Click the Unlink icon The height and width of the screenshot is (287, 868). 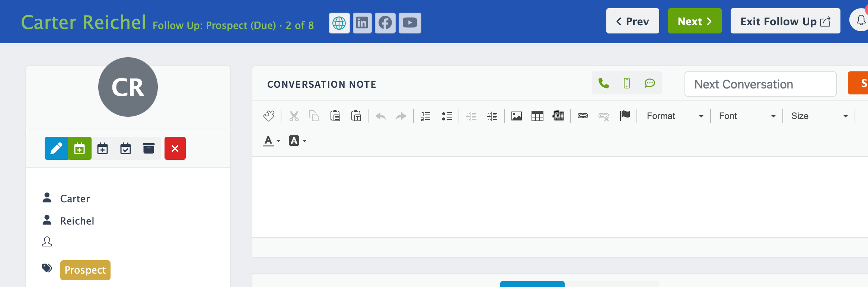(604, 116)
